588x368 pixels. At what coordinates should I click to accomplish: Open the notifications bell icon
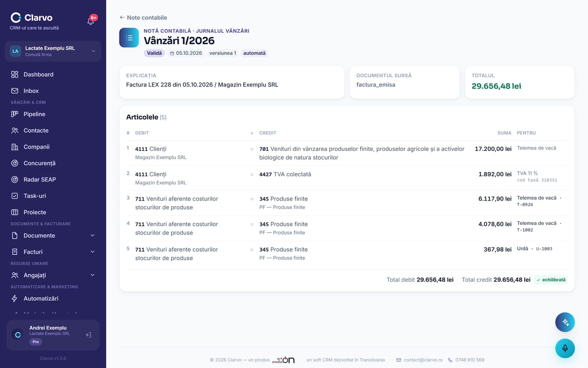tap(90, 21)
